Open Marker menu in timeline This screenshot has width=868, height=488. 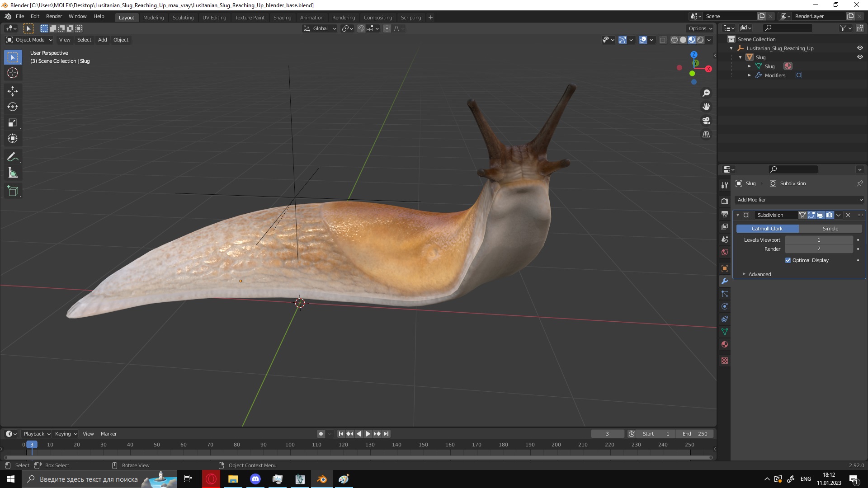(108, 434)
